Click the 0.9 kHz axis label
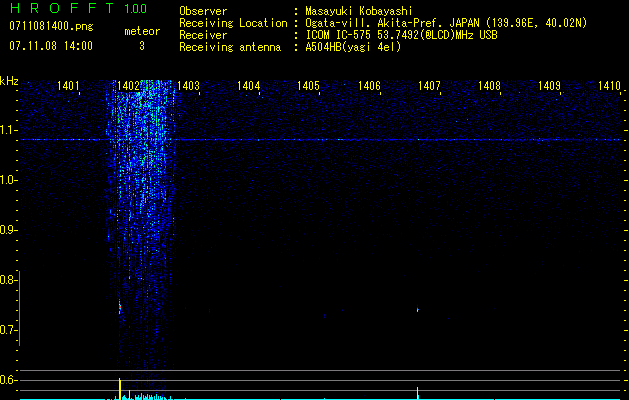The height and width of the screenshot is (400, 629). coord(7,230)
